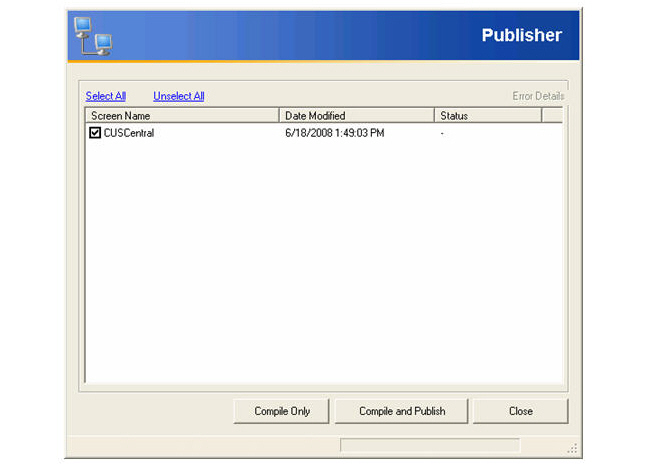Uncheck the CUSCentral screen checkbox
This screenshot has height=464, width=648.
95,133
